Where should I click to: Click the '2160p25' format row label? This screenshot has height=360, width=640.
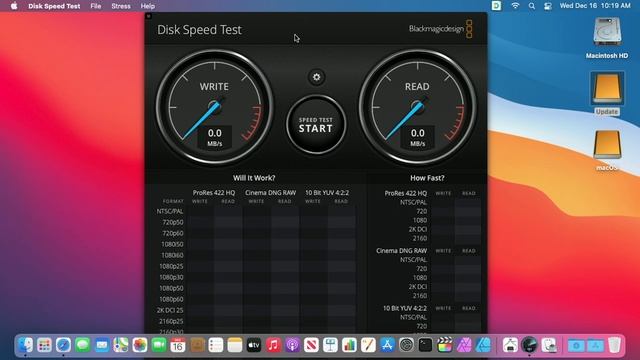[x=171, y=321]
